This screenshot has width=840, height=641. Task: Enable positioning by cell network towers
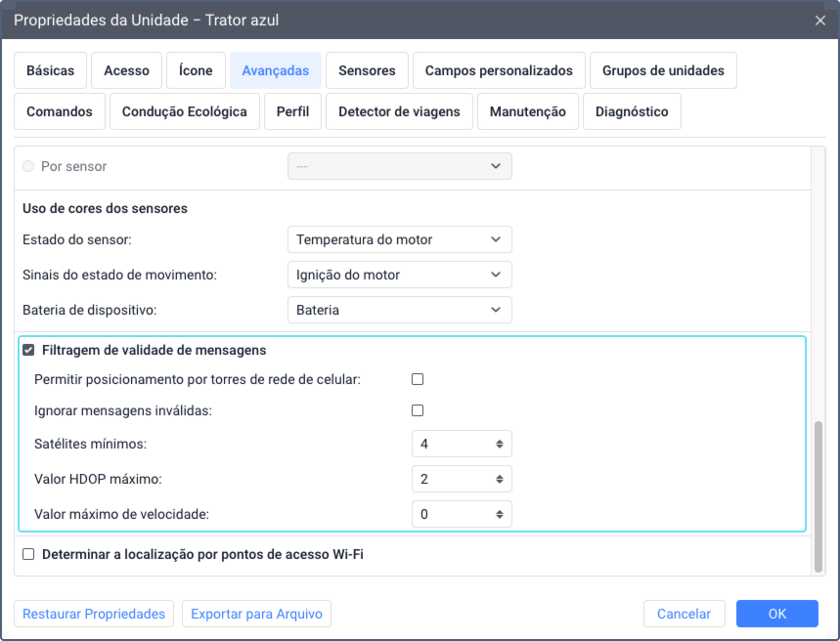click(418, 379)
